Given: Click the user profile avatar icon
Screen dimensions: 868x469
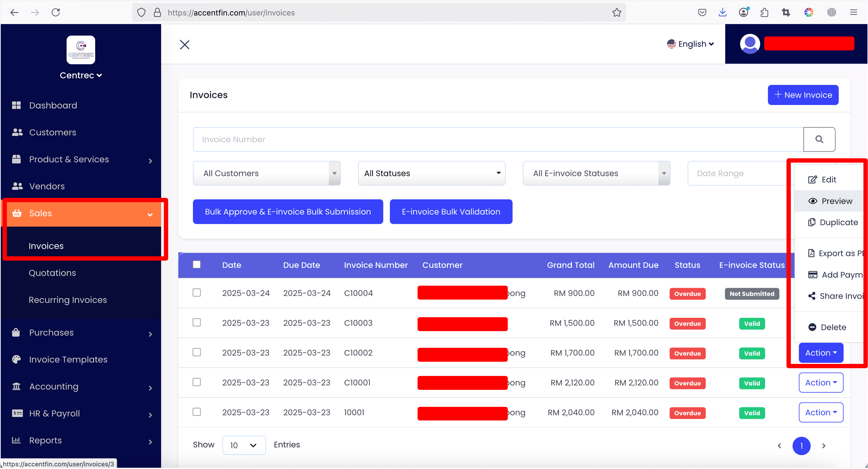Looking at the screenshot, I should (749, 44).
